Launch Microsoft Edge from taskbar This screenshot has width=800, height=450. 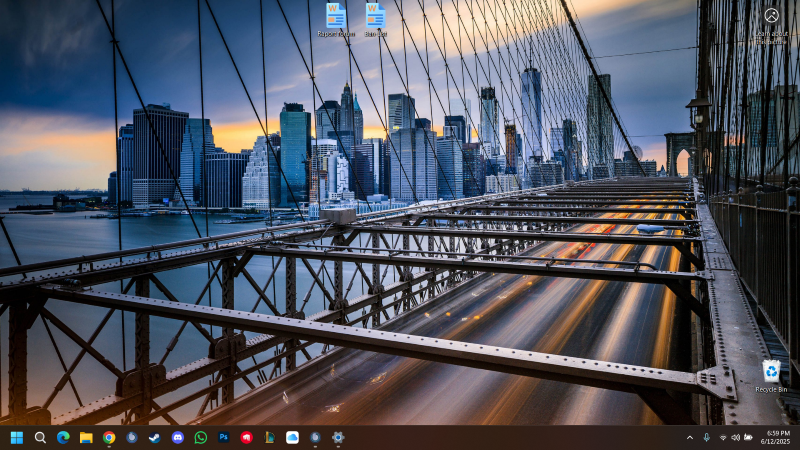[x=63, y=437]
